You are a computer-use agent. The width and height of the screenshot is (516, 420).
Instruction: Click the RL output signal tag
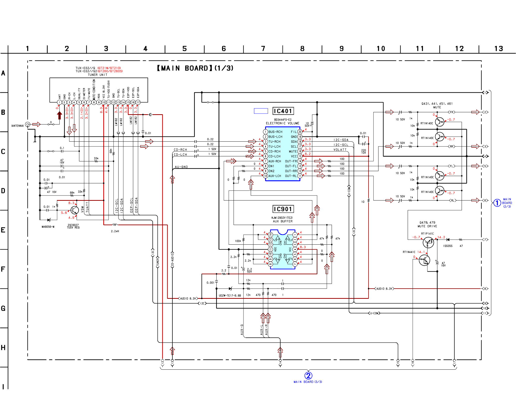[452, 200]
